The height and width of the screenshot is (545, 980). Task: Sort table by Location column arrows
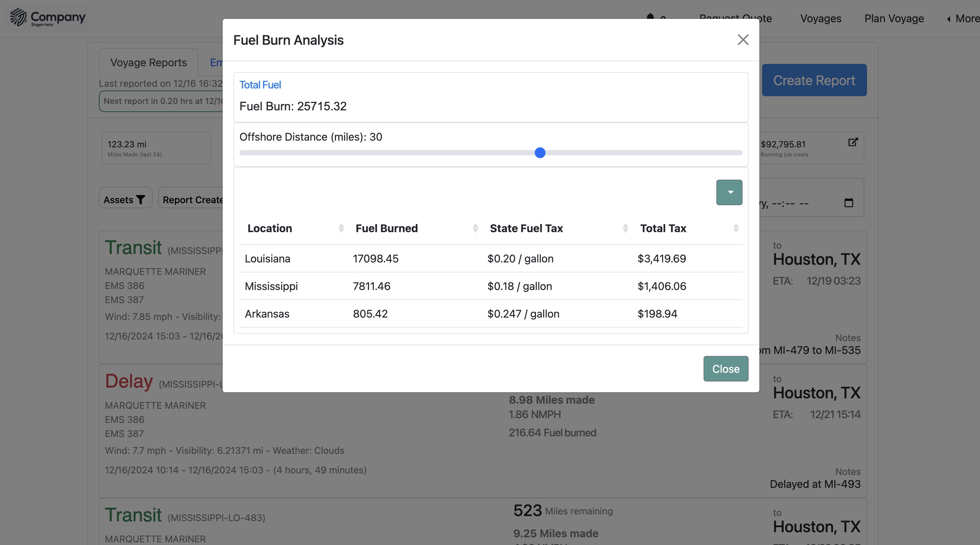pyautogui.click(x=341, y=228)
